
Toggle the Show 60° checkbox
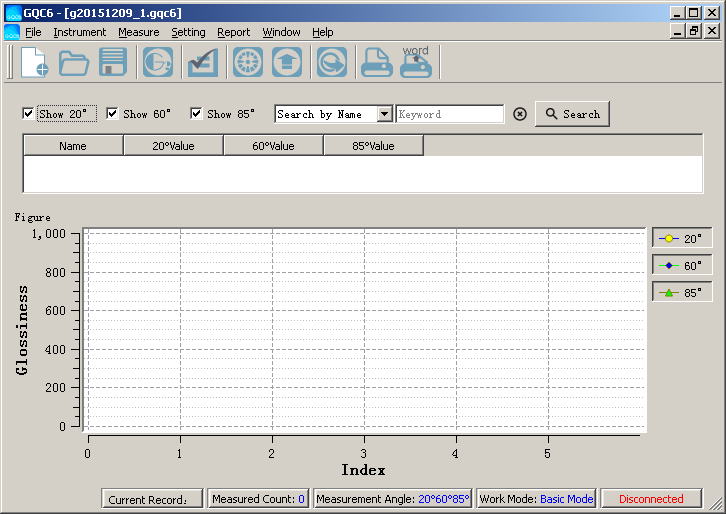(112, 114)
